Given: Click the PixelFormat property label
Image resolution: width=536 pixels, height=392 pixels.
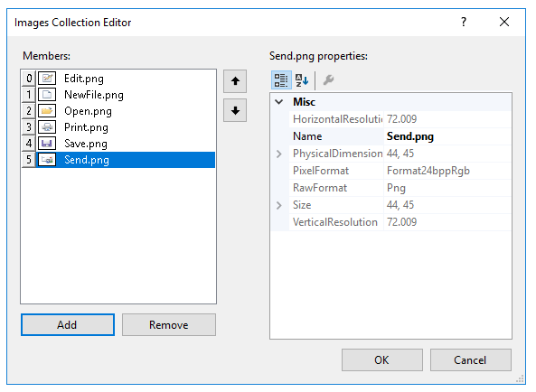Looking at the screenshot, I should coord(321,171).
